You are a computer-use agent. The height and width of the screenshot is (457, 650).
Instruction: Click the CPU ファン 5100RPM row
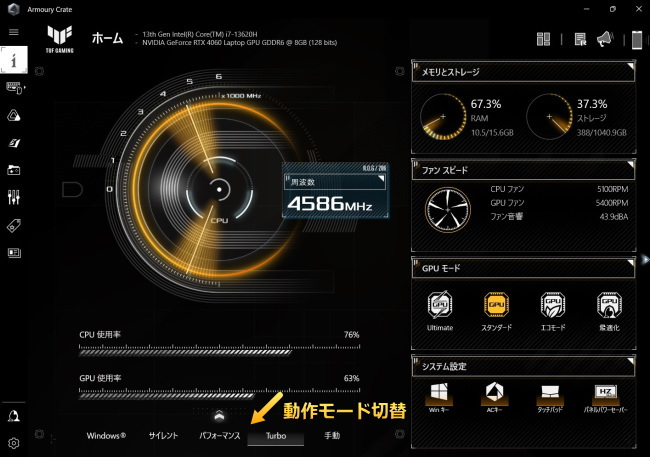(x=559, y=189)
